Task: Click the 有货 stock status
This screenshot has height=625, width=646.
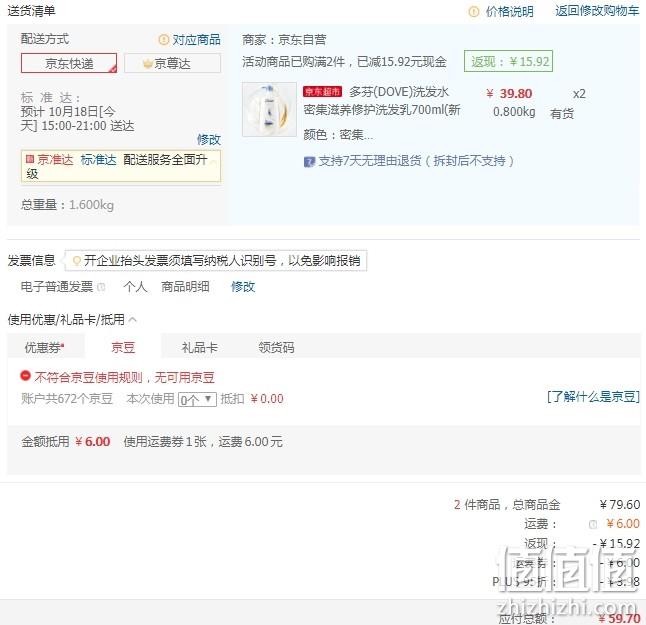Action: (562, 113)
